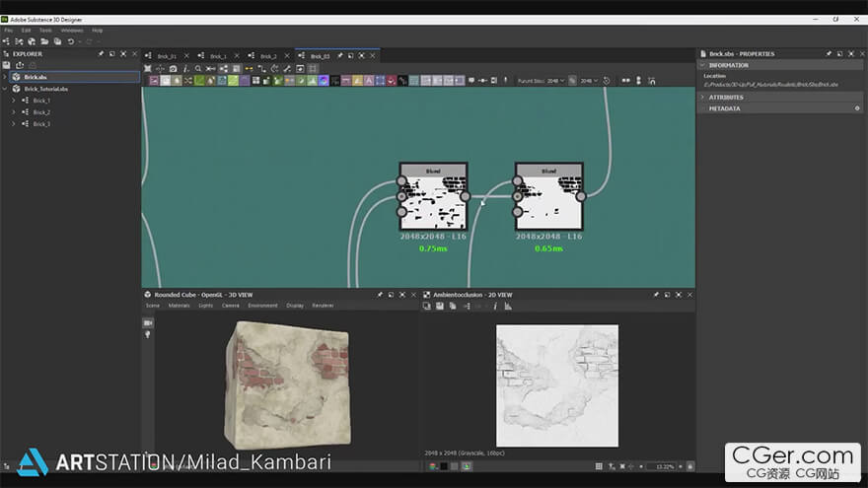Switch to the Brick_2 graph tab
Screen dimensions: 868x488
[x=268, y=56]
